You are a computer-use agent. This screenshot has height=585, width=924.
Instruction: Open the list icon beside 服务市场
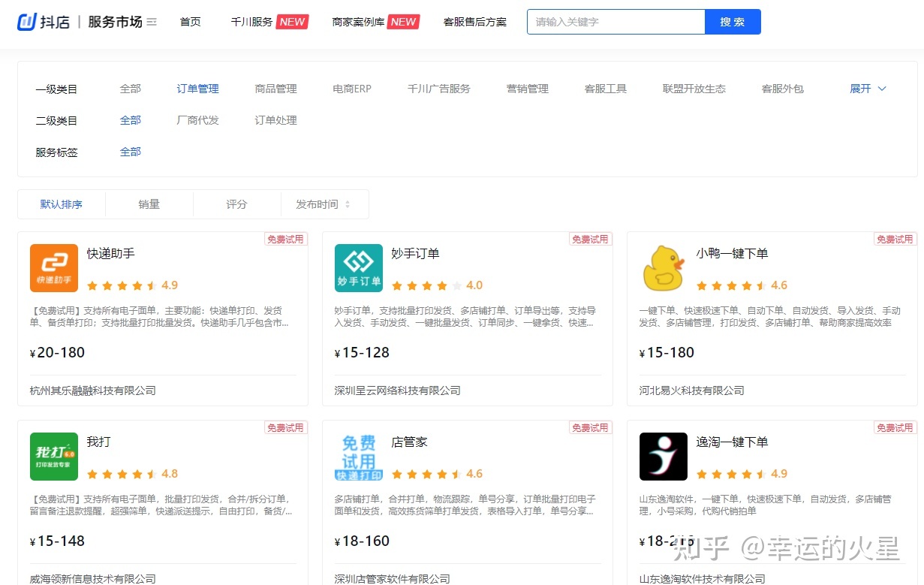click(152, 22)
